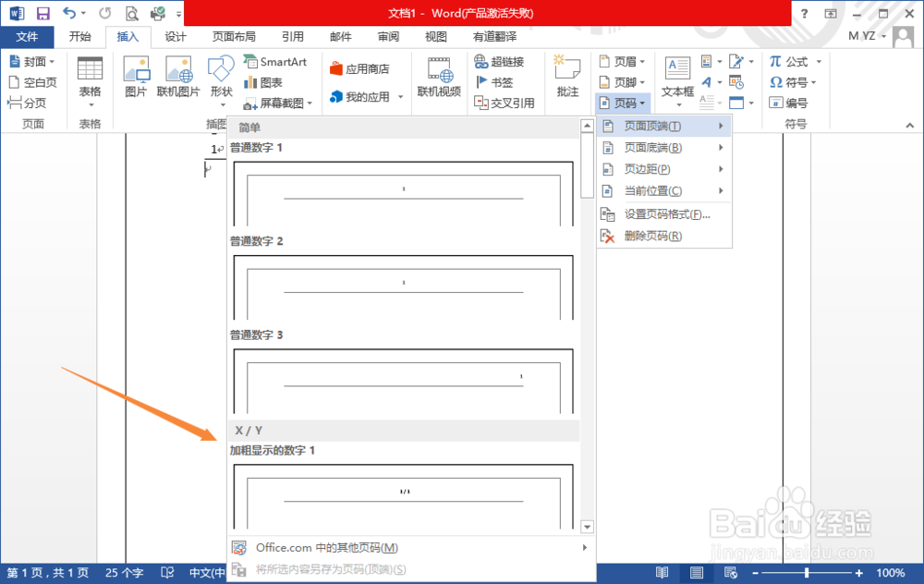Expand Page Margins (页边距) submenu
The width and height of the screenshot is (924, 584).
point(664,169)
